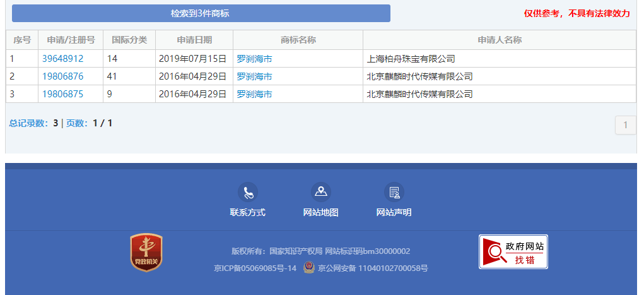Open registration number 39648912

pos(63,59)
